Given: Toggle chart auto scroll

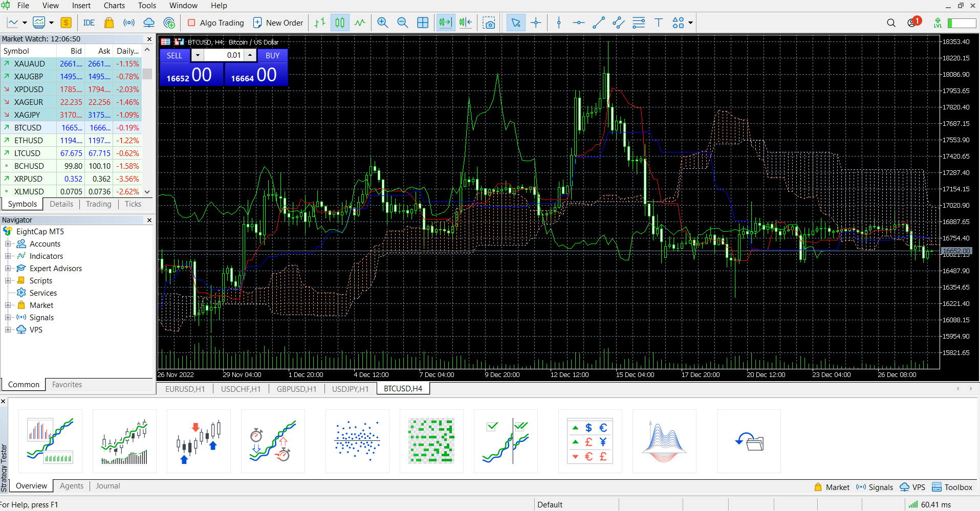Looking at the screenshot, I should tap(446, 23).
